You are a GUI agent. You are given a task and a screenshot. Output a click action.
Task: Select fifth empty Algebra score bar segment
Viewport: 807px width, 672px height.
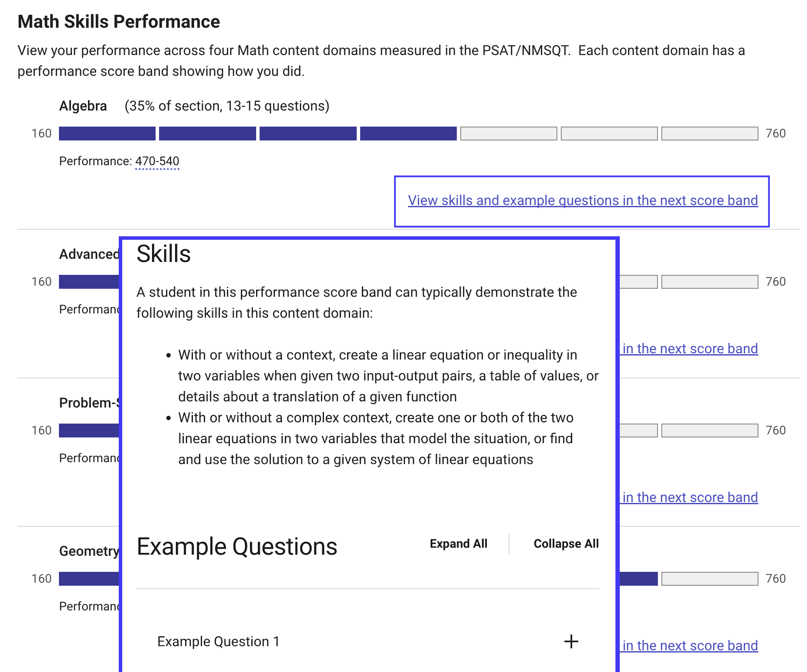[x=509, y=134]
